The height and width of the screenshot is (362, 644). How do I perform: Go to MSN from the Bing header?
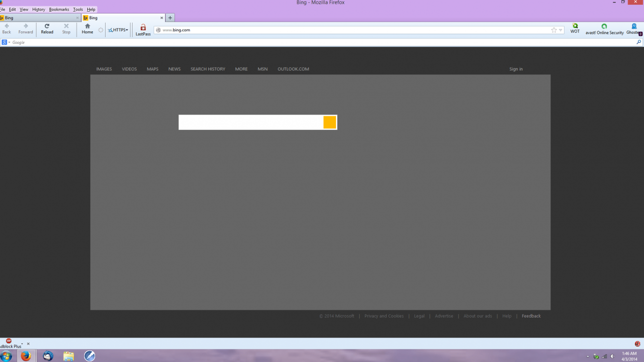pyautogui.click(x=263, y=69)
